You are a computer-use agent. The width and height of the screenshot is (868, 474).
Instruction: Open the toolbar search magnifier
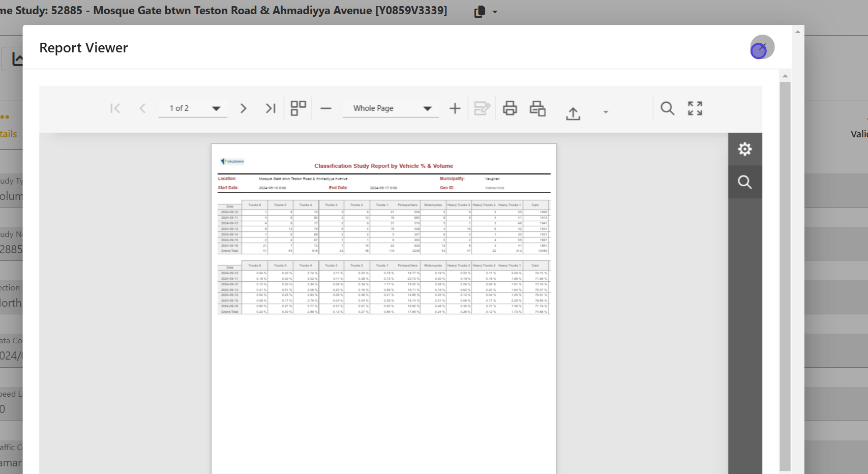pyautogui.click(x=667, y=108)
